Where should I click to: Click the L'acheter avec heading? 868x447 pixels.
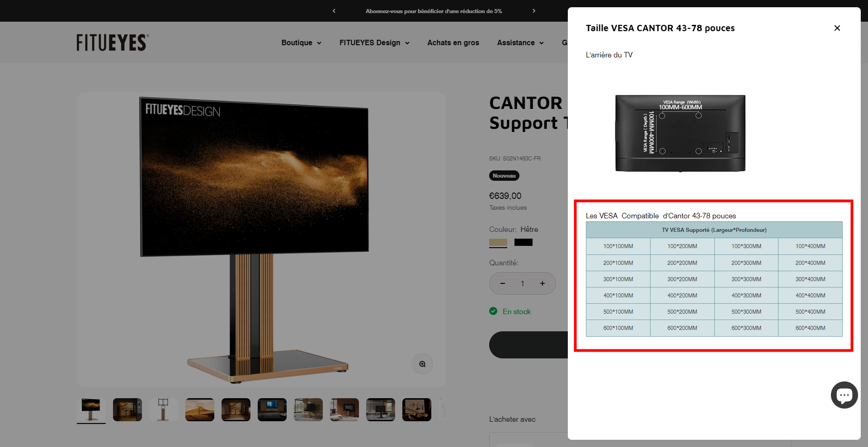tap(512, 419)
